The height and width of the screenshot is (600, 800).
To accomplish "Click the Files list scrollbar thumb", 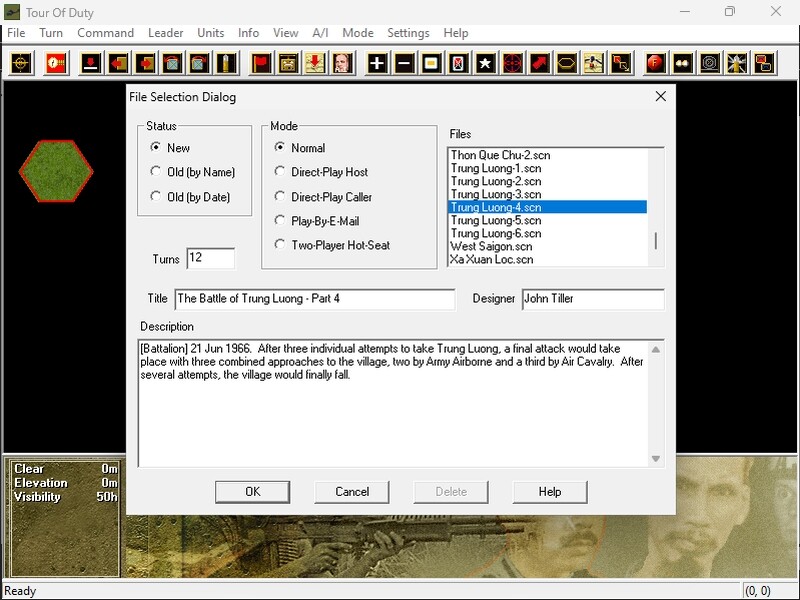I will point(656,241).
